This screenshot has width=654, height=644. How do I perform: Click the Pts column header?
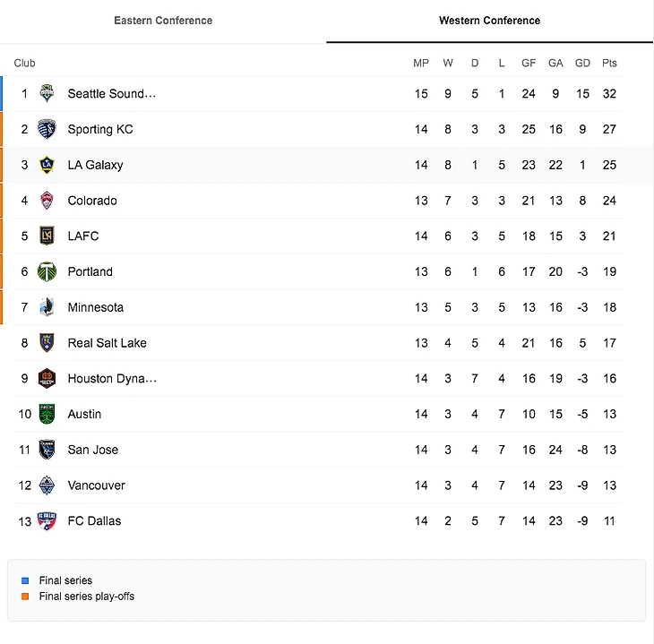point(609,64)
